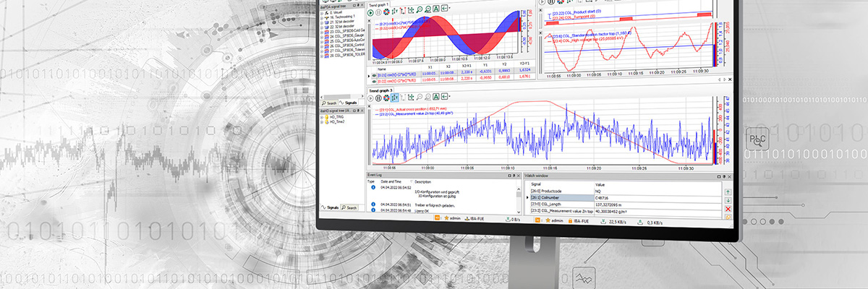Click the [26:0] Productcode row in Watch window
The width and height of the screenshot is (868, 289).
[x=626, y=191]
